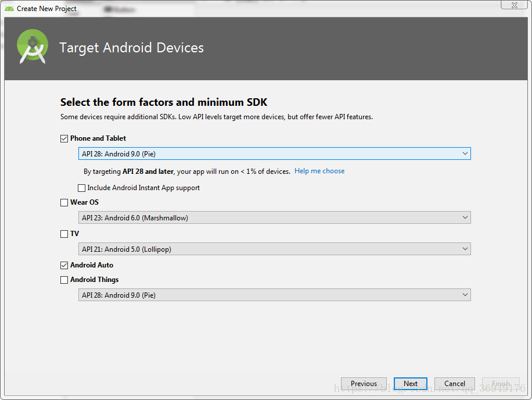Open the Phone and Tablet minimum SDK dropdown
The height and width of the screenshot is (400, 532).
275,153
